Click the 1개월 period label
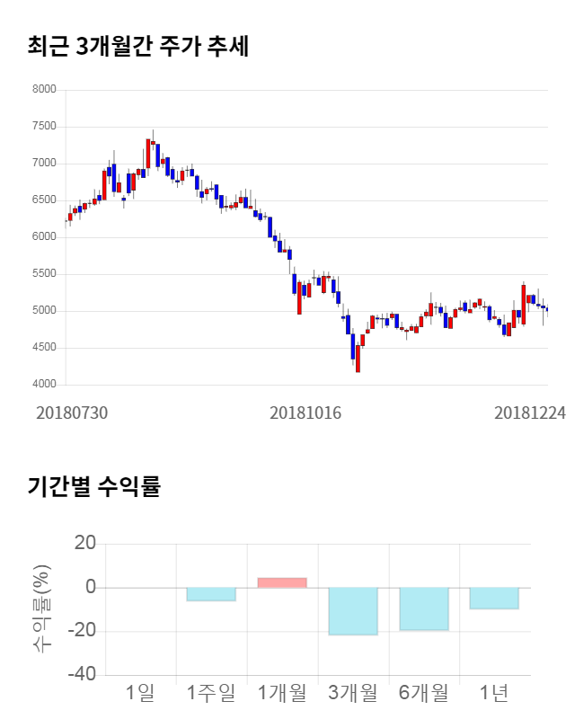Viewport: 575px width, 728px height. [x=282, y=693]
